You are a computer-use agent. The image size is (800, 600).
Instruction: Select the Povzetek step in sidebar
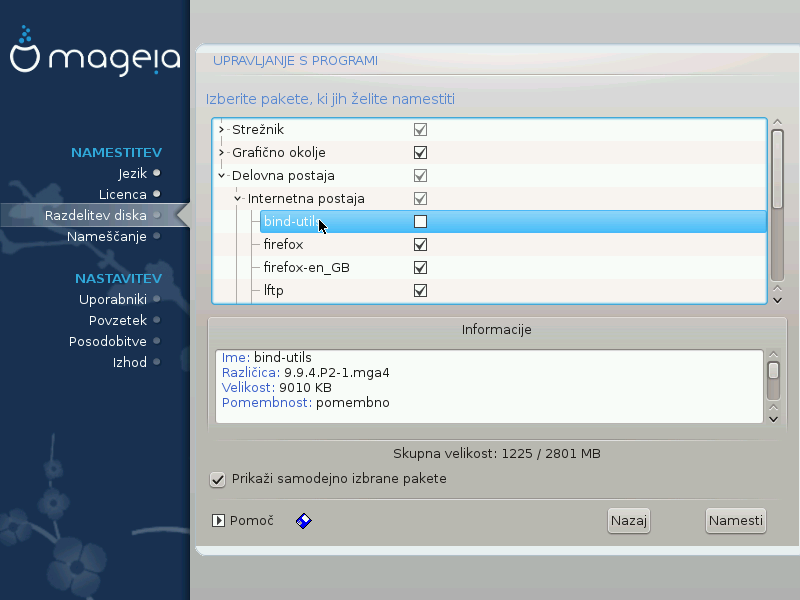coord(118,320)
